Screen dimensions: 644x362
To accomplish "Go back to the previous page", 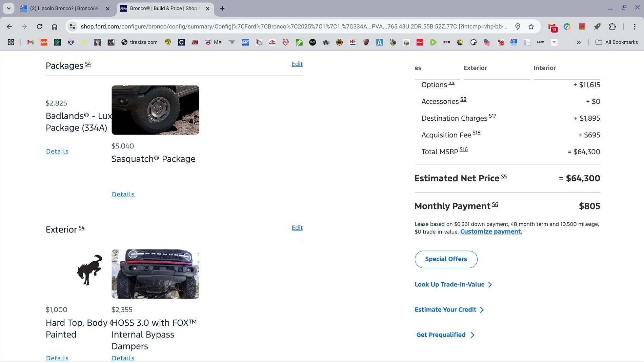I will click(x=9, y=26).
